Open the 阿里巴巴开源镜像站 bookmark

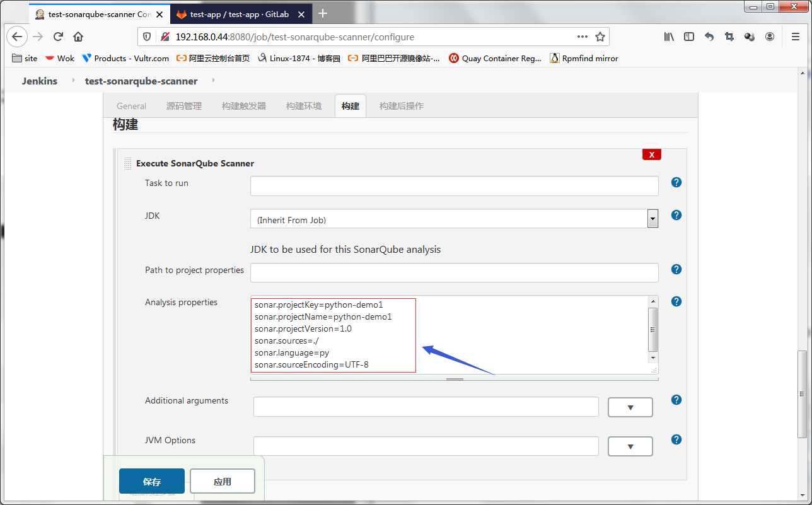[393, 58]
